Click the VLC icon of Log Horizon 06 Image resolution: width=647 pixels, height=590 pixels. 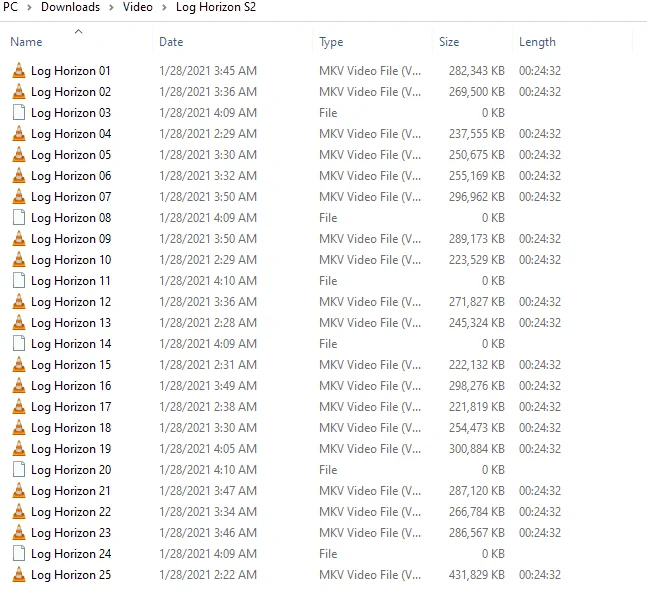19,176
